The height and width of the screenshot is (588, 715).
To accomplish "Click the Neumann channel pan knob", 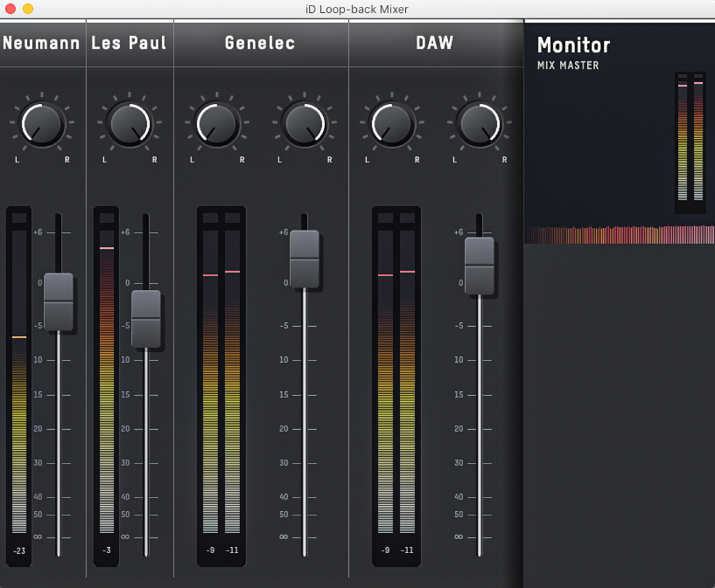I will [x=42, y=125].
